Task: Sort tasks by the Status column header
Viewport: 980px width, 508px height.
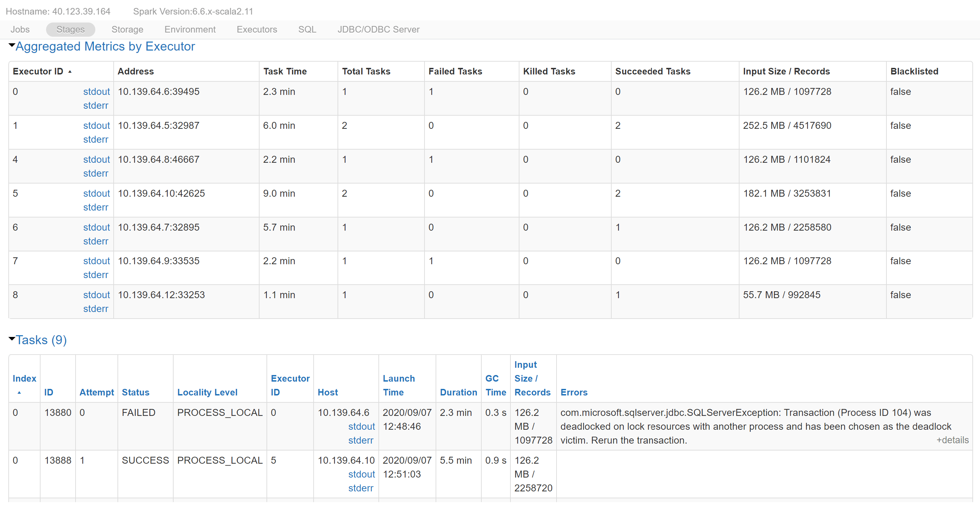Action: tap(135, 392)
